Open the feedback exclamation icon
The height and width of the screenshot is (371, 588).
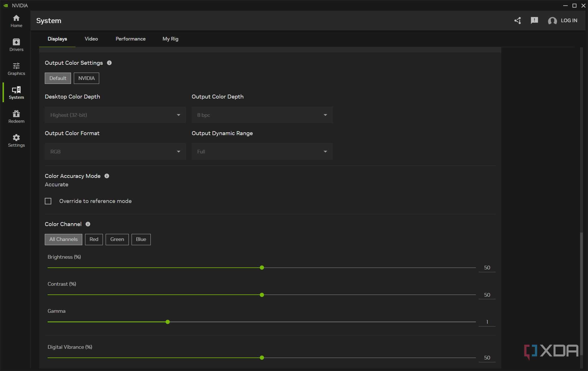[x=534, y=21]
